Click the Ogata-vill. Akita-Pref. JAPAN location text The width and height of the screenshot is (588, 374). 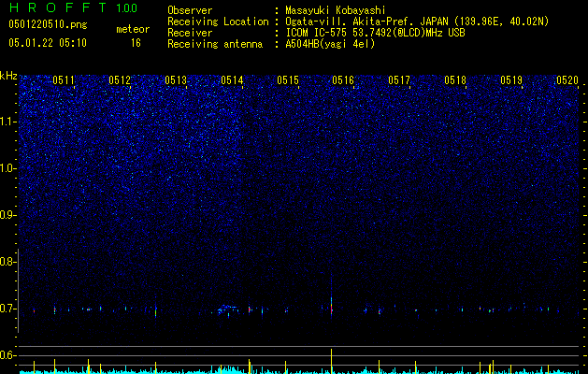click(417, 22)
